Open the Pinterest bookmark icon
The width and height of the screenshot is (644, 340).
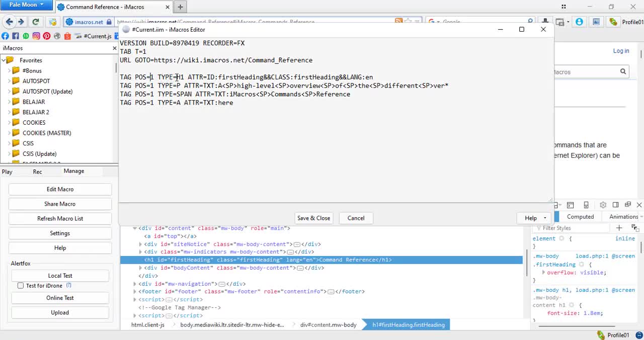[46, 36]
